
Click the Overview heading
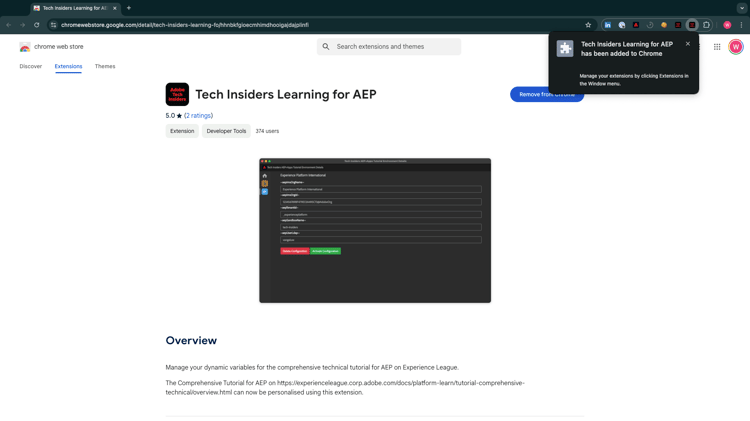click(191, 340)
